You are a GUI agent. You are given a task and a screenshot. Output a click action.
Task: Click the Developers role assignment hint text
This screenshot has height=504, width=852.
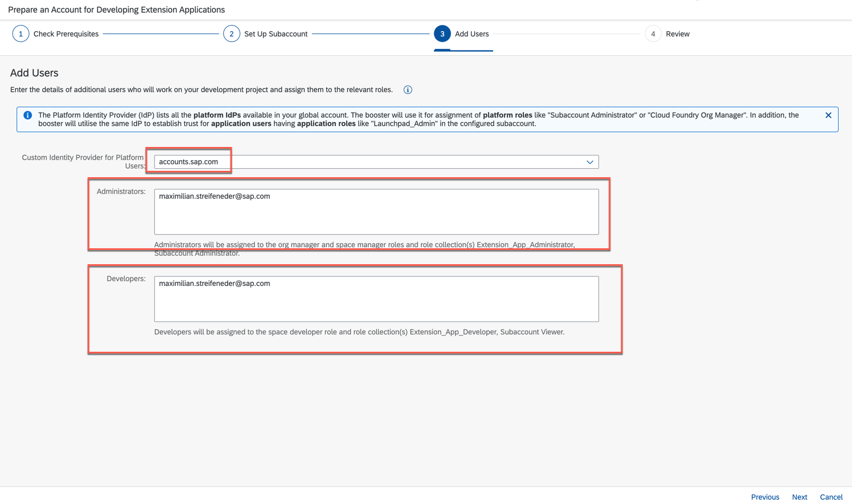(x=359, y=332)
